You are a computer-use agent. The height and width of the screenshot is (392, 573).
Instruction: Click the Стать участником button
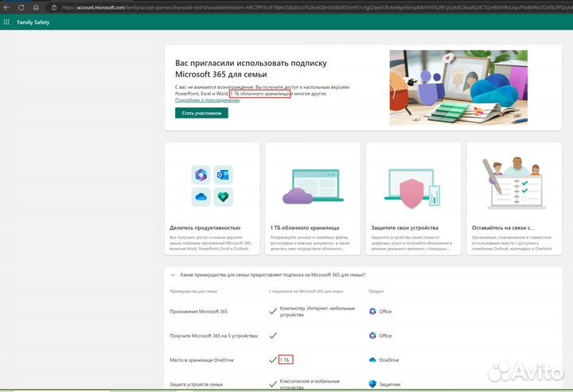(x=201, y=113)
